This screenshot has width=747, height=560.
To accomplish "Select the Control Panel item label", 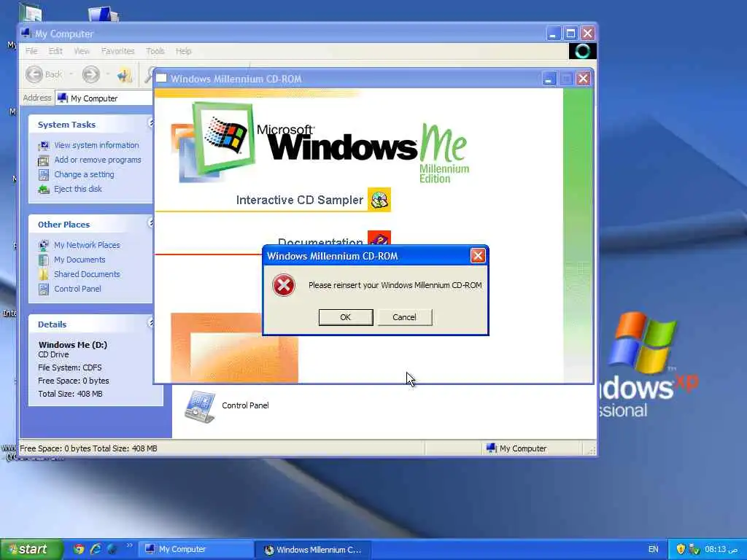I will point(245,405).
